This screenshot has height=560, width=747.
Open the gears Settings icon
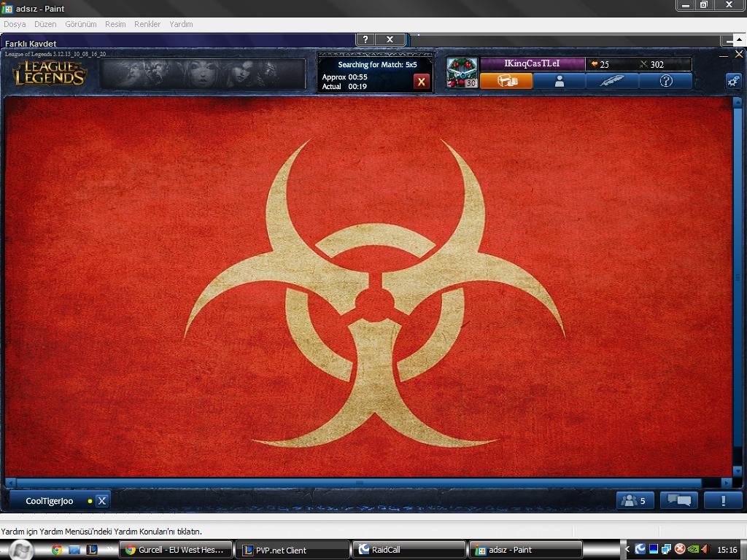point(733,81)
